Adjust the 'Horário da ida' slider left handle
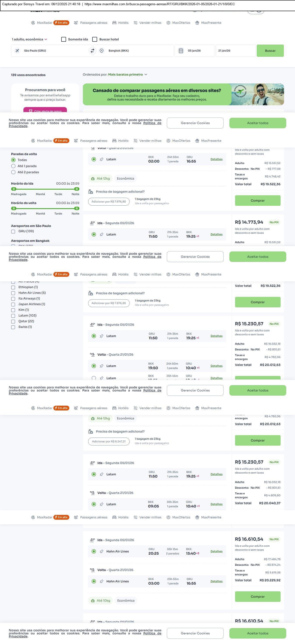 coord(14,189)
